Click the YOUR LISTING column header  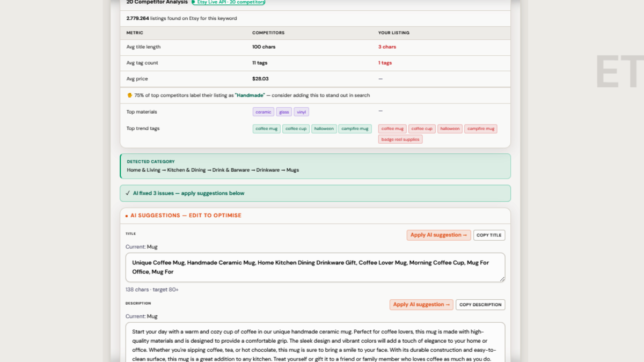(394, 33)
